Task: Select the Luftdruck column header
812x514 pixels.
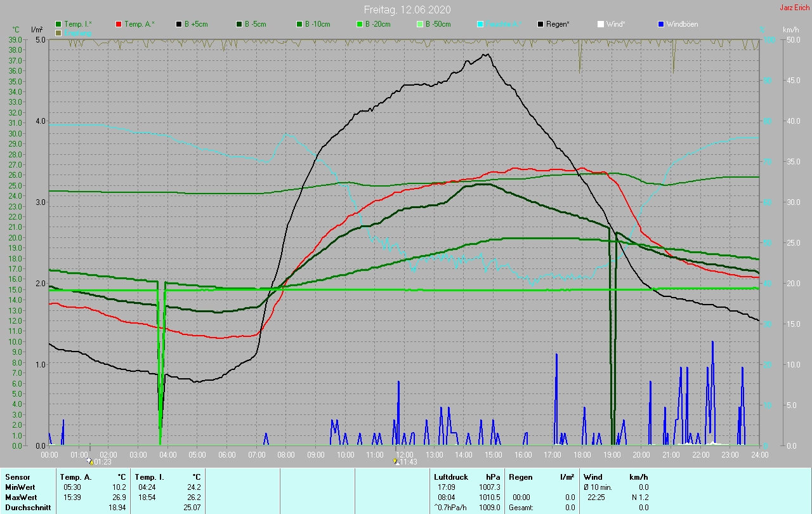Action: point(451,477)
